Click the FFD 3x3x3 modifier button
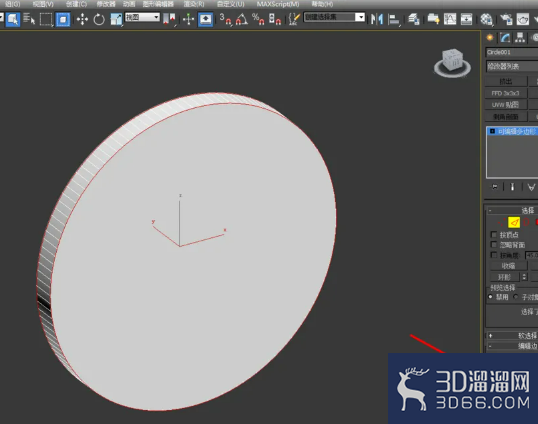The width and height of the screenshot is (538, 424). [506, 93]
